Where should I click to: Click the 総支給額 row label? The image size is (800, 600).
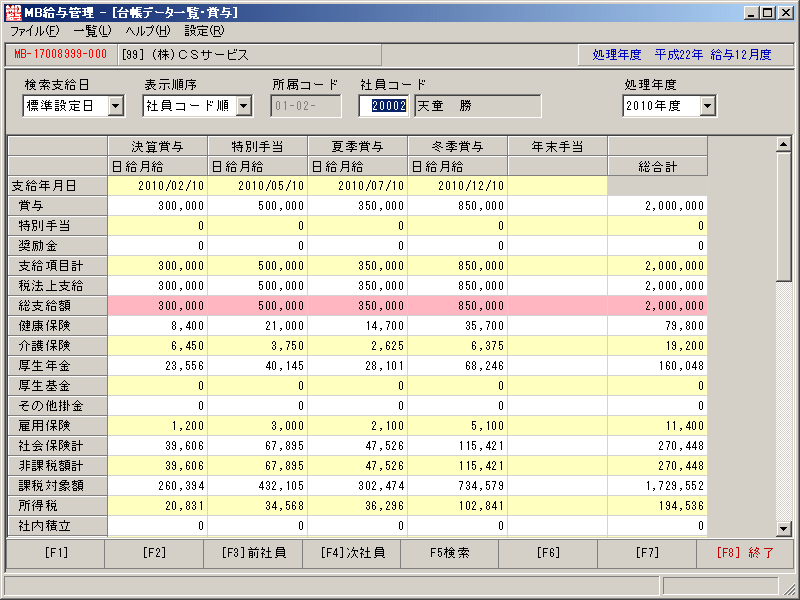pos(58,306)
